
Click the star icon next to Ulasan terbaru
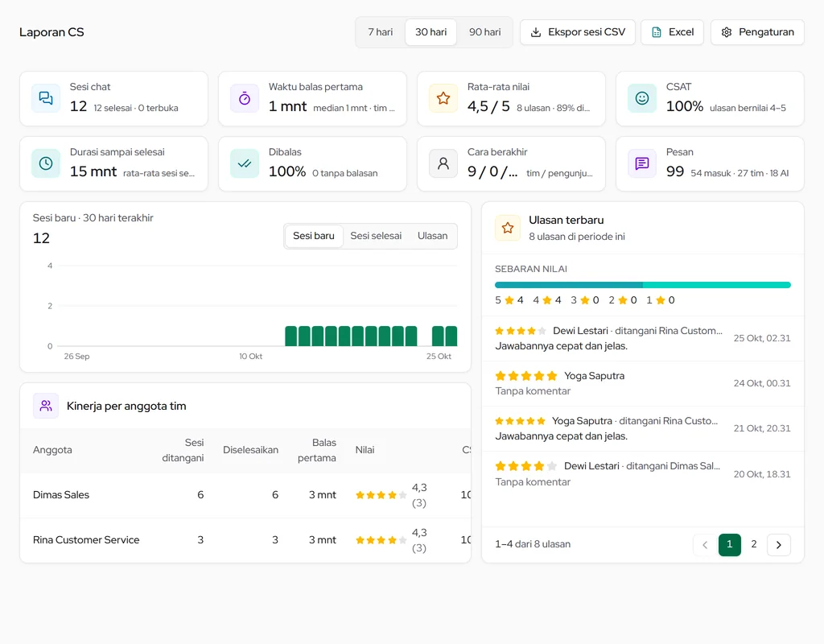click(x=508, y=228)
